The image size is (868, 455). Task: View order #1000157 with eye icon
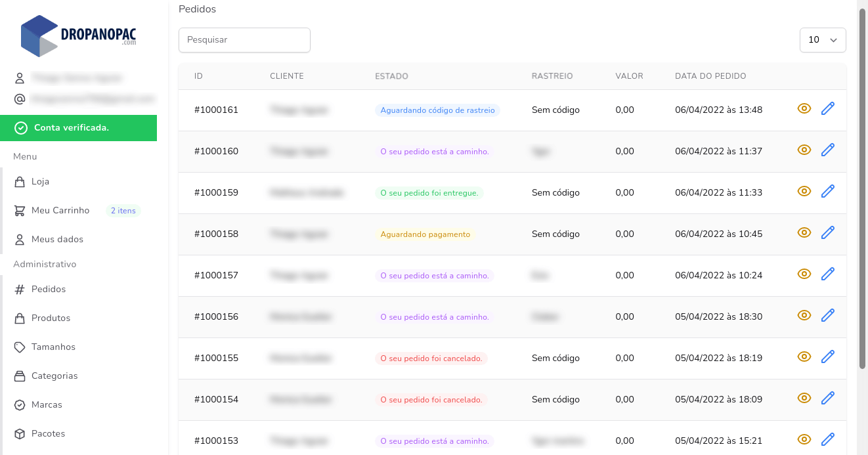pyautogui.click(x=804, y=274)
